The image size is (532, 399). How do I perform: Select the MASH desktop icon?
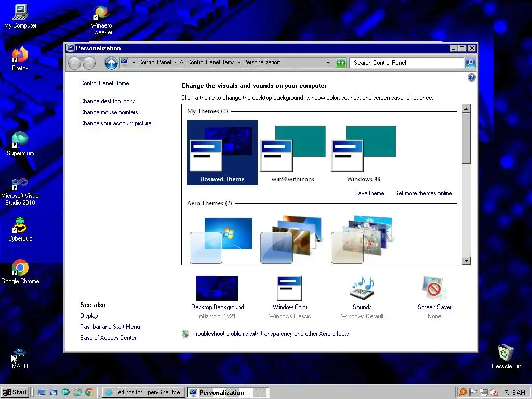(x=20, y=359)
